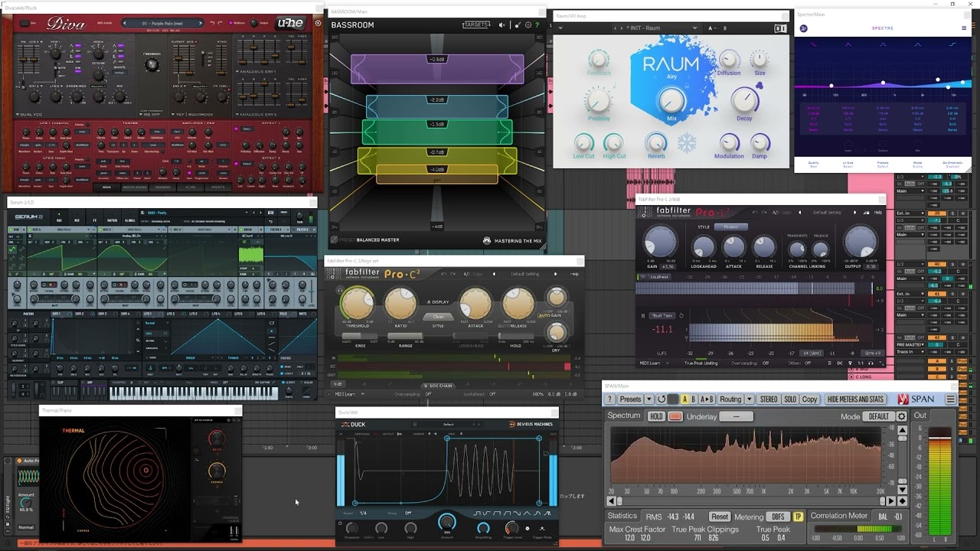Screen dimensions: 980x551
Task: Open the SPAN hamburger menu
Action: coord(950,399)
